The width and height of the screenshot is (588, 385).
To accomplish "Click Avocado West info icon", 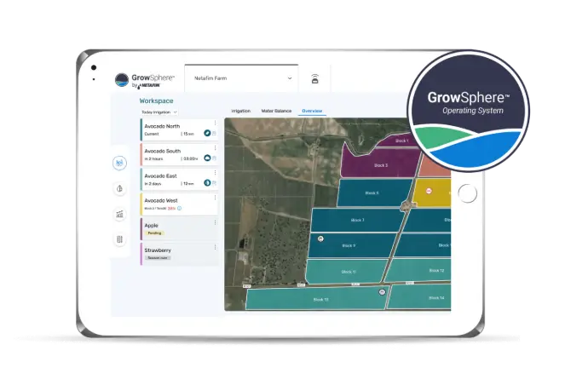I will 179,209.
